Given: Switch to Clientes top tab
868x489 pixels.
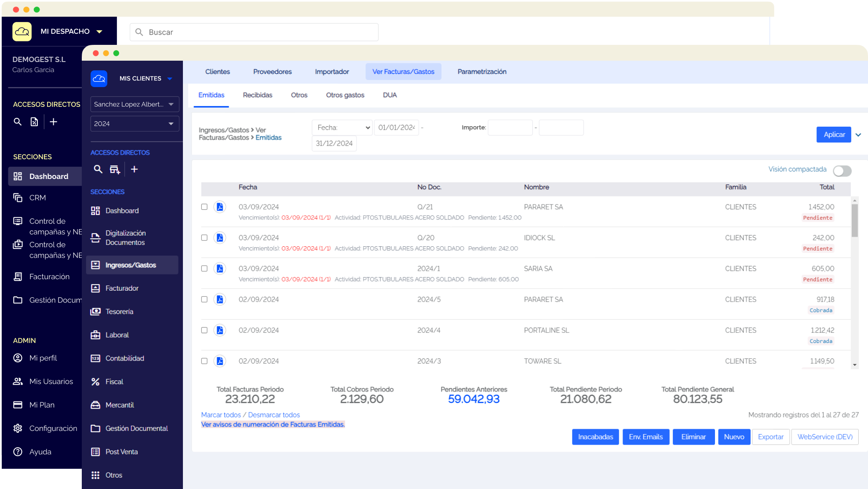Looking at the screenshot, I should click(x=218, y=72).
